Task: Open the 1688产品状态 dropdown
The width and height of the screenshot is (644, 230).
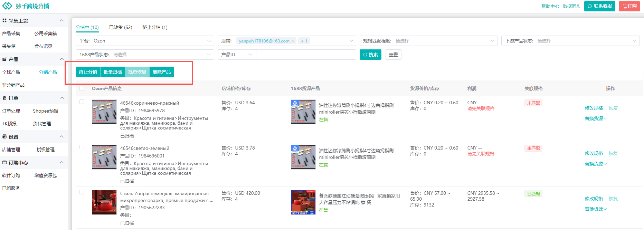Action: click(x=145, y=55)
